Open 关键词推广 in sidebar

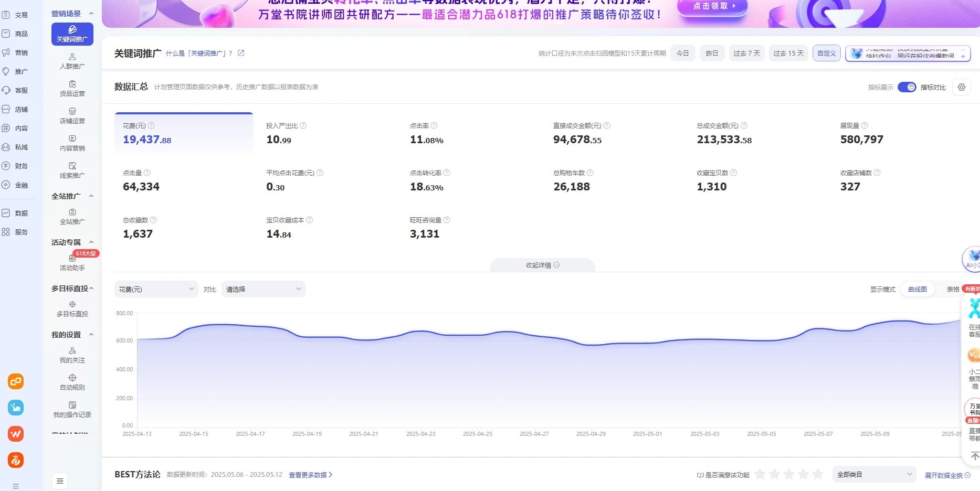(x=72, y=34)
